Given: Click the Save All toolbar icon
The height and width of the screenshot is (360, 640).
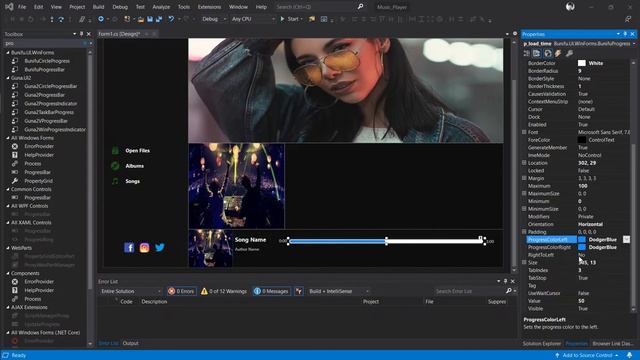Looking at the screenshot, I should (x=159, y=19).
